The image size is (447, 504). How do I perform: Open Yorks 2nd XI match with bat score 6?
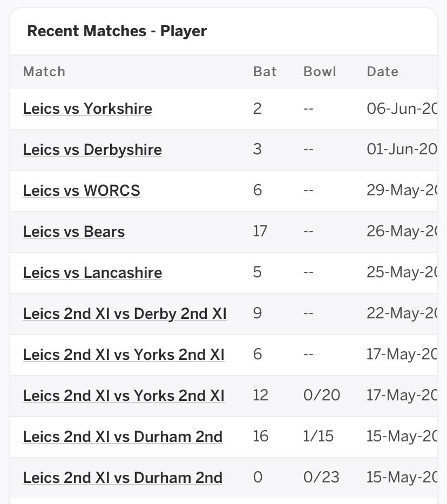124,355
